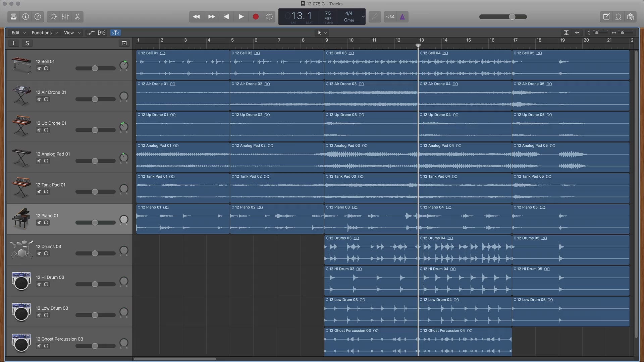Show the Mixer
The image size is (644, 362).
65,16
